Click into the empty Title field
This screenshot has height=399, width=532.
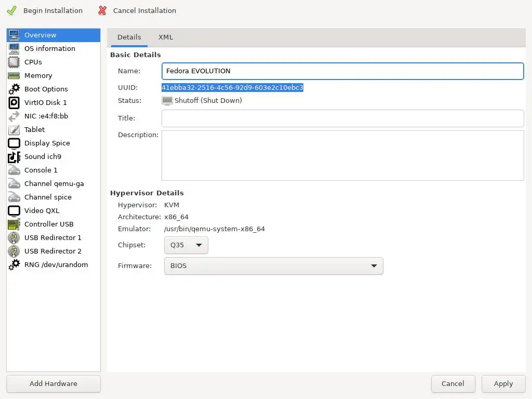tap(343, 118)
